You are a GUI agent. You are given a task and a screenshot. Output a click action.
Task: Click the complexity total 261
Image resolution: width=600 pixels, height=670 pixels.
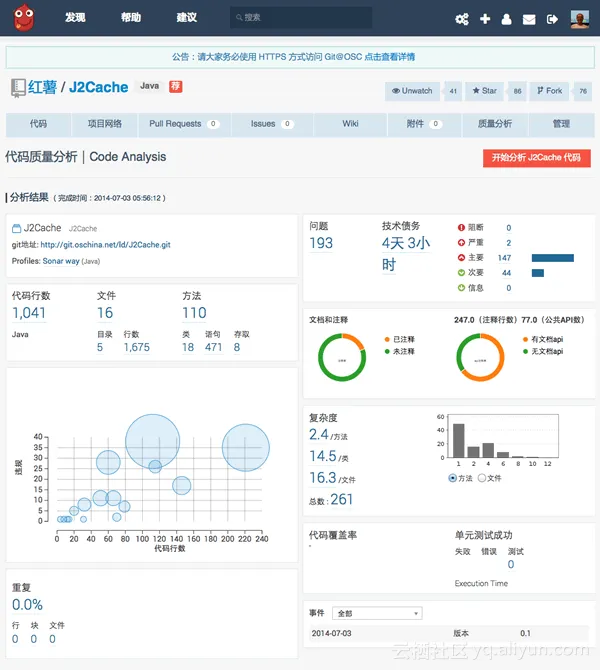341,500
